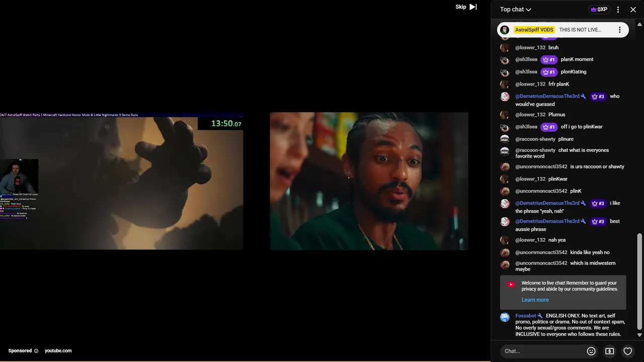Visit youtube.com sponsor link
The width and height of the screenshot is (644, 362).
58,351
